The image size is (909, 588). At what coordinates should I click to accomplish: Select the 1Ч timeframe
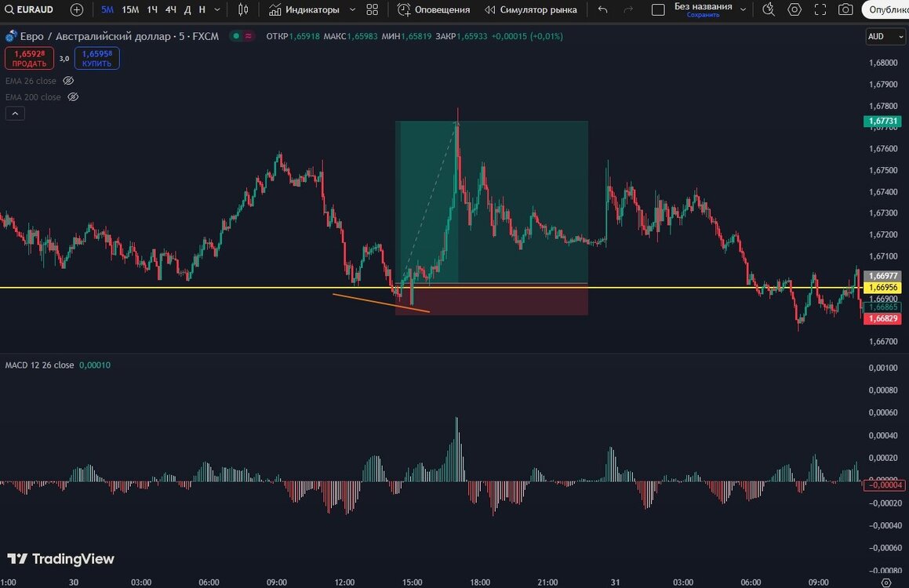(x=152, y=9)
